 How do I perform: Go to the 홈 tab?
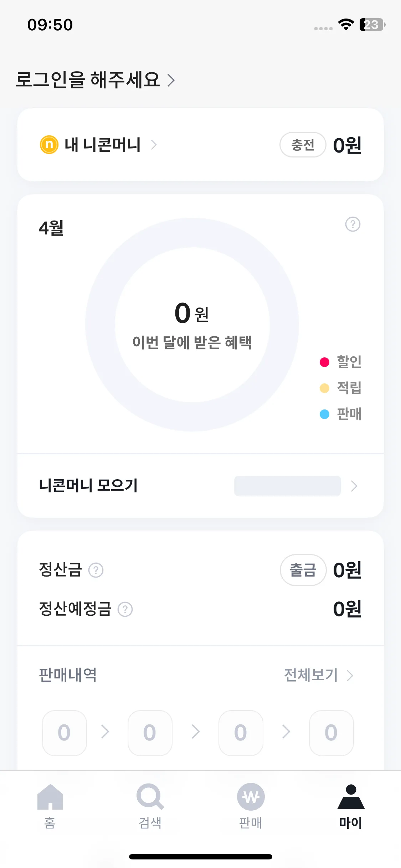[50, 806]
